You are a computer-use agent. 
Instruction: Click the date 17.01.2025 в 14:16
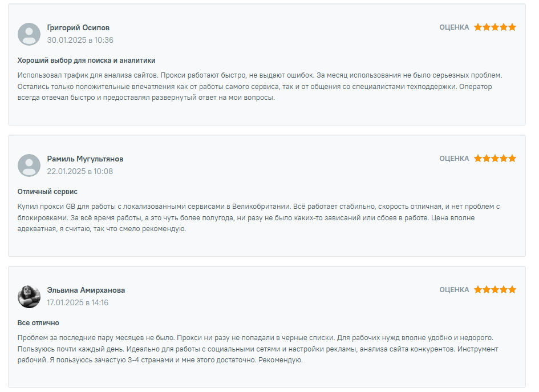[78, 303]
